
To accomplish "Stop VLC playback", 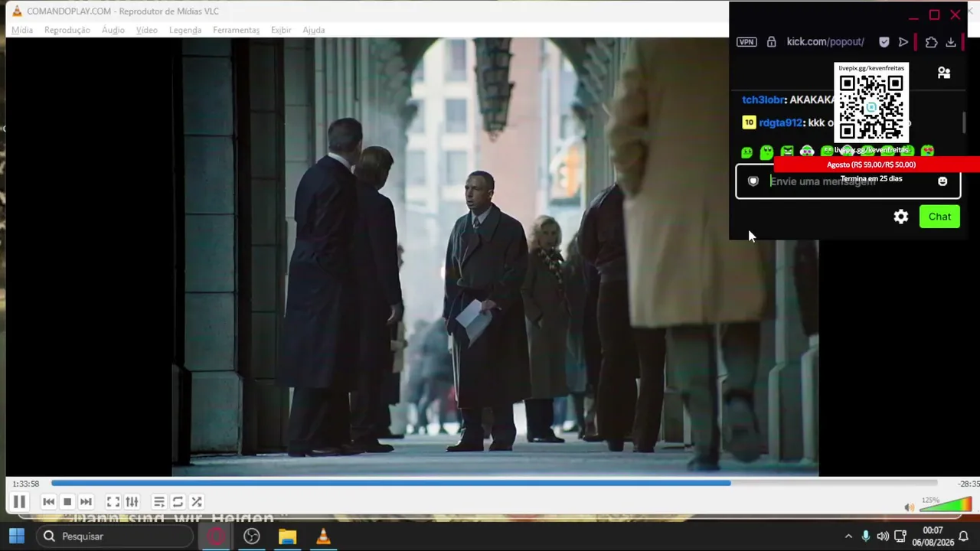I will 67,502.
